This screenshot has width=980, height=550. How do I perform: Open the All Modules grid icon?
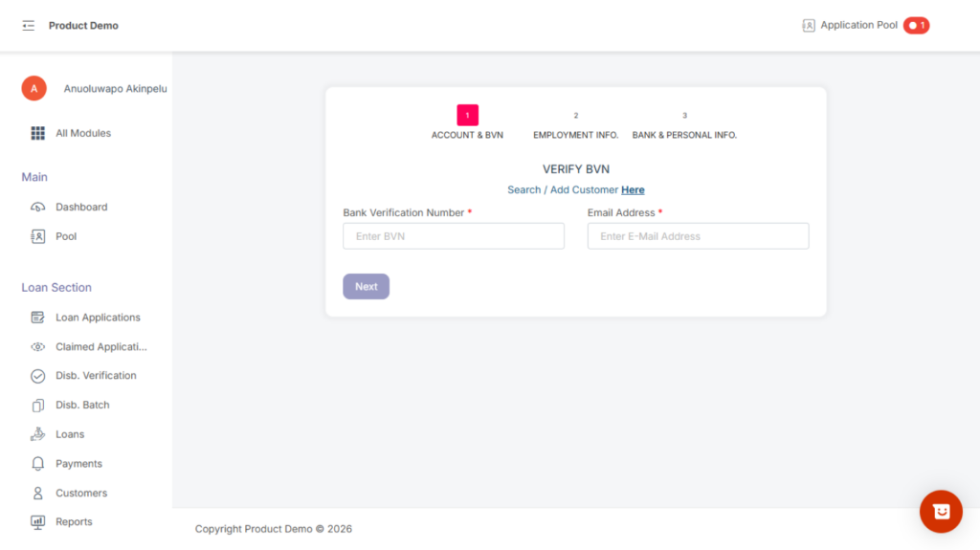[x=38, y=133]
